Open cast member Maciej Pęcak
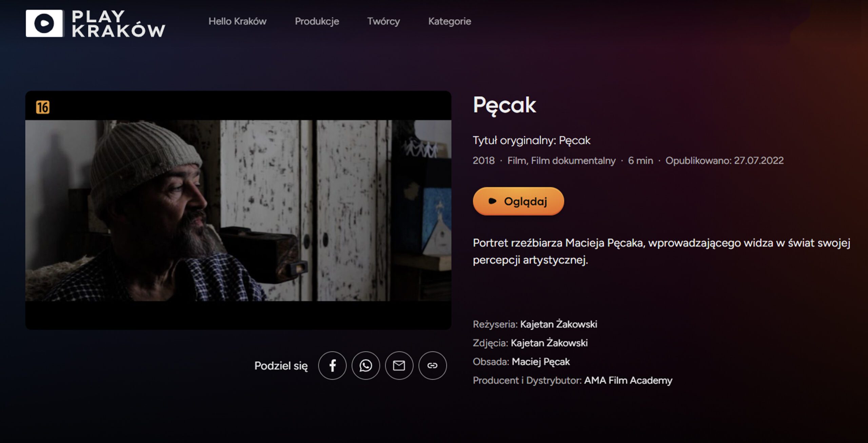 (540, 362)
